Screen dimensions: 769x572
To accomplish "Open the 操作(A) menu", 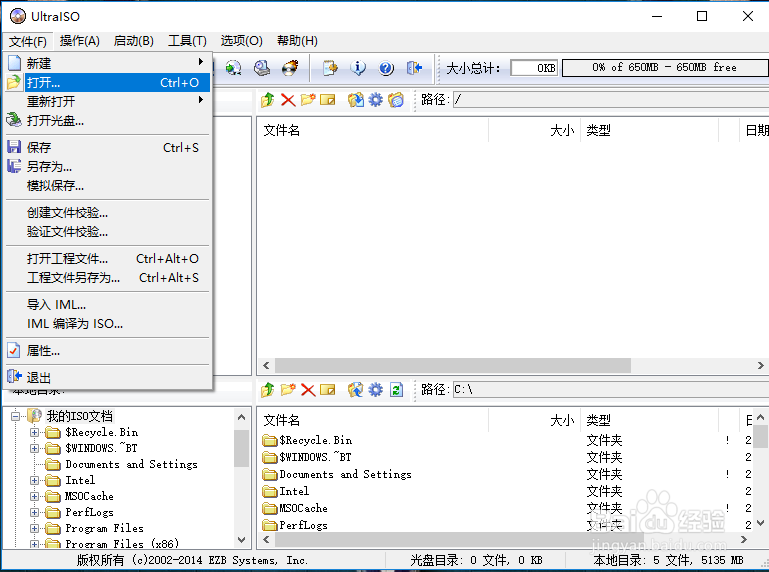I will coord(79,41).
